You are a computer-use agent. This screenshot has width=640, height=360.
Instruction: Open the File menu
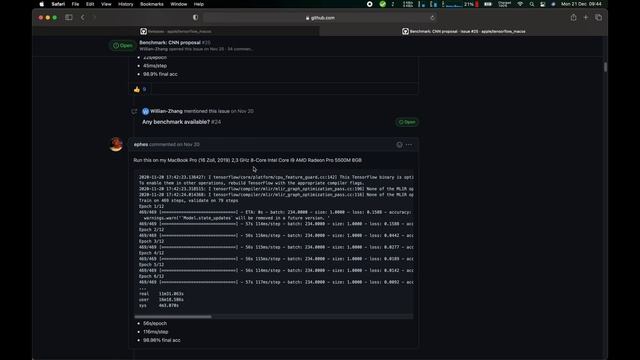pos(76,4)
